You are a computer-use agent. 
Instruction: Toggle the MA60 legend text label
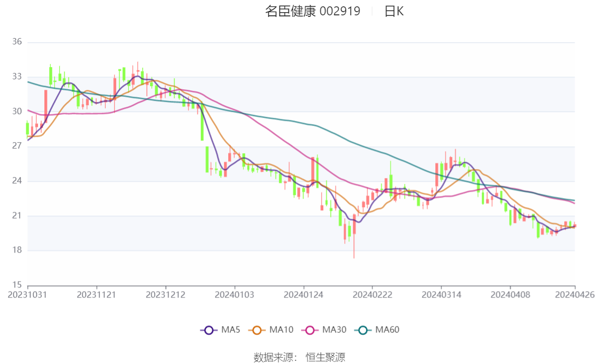coord(387,330)
